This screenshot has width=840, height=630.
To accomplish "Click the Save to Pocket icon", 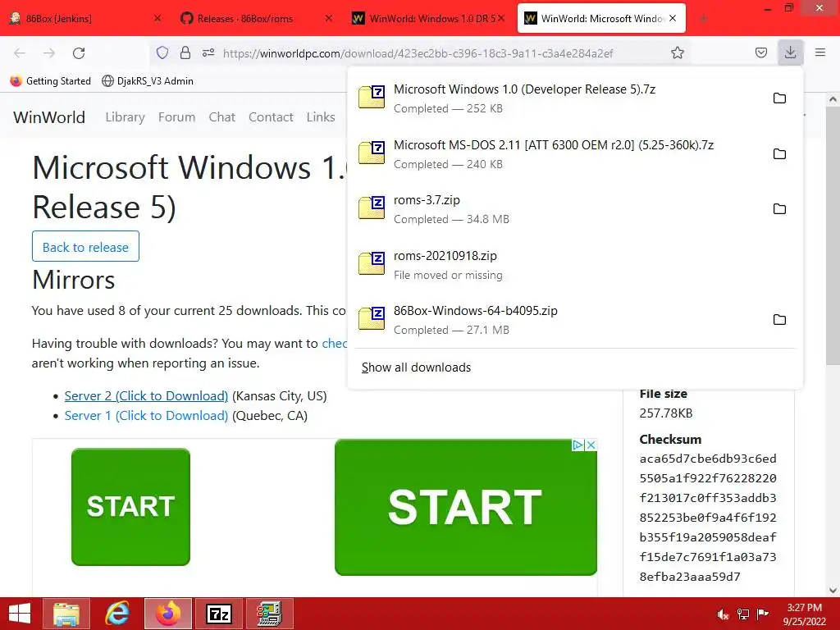I will pyautogui.click(x=760, y=52).
